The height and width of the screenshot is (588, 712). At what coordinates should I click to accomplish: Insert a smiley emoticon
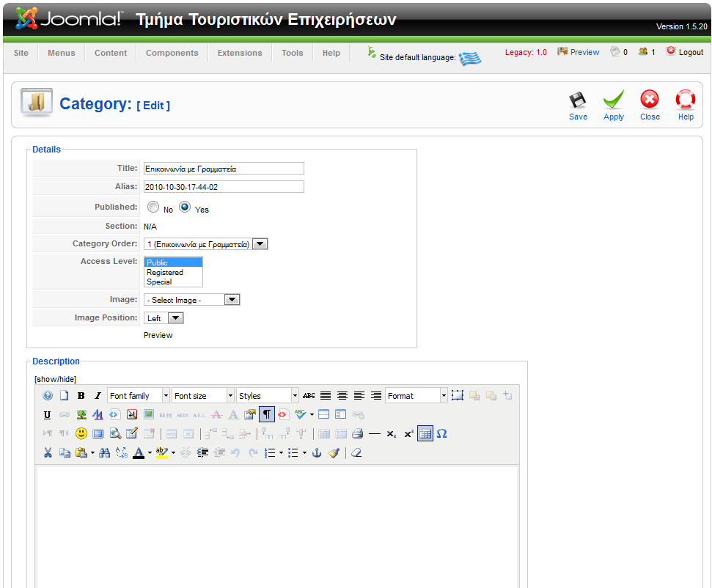81,433
